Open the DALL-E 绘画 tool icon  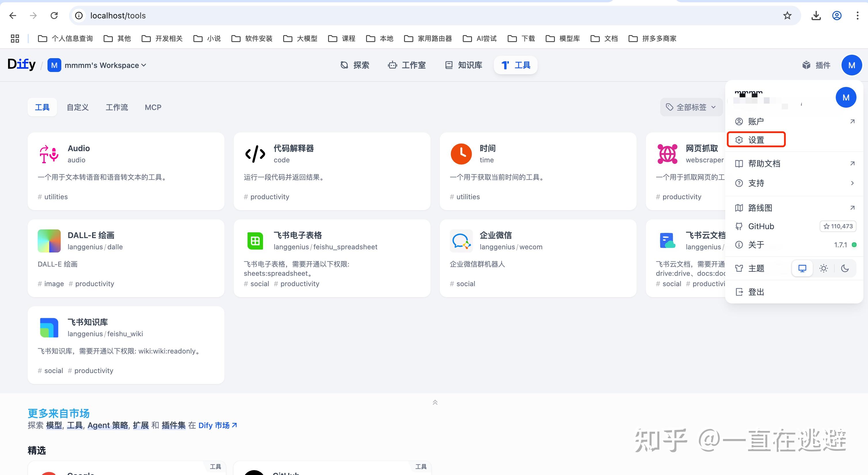[x=49, y=241]
